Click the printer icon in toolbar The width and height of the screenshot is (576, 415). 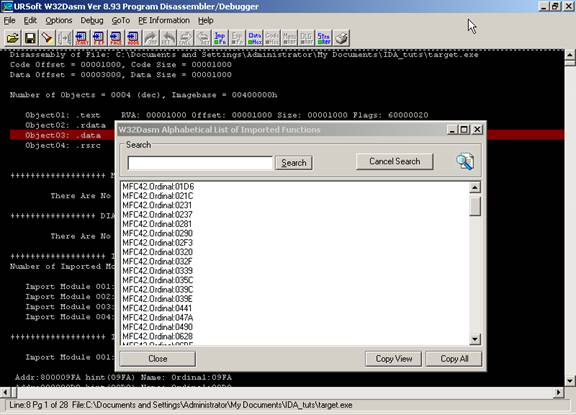(341, 38)
